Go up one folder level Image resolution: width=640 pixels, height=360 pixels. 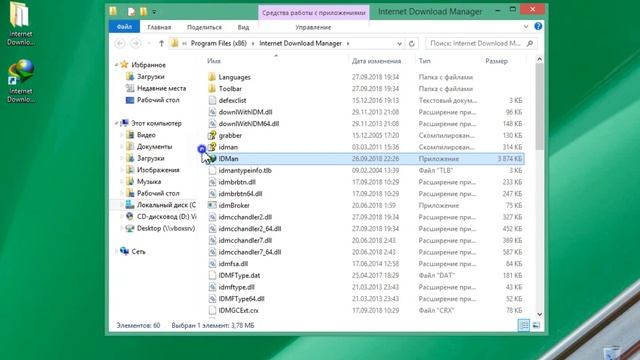[161, 43]
